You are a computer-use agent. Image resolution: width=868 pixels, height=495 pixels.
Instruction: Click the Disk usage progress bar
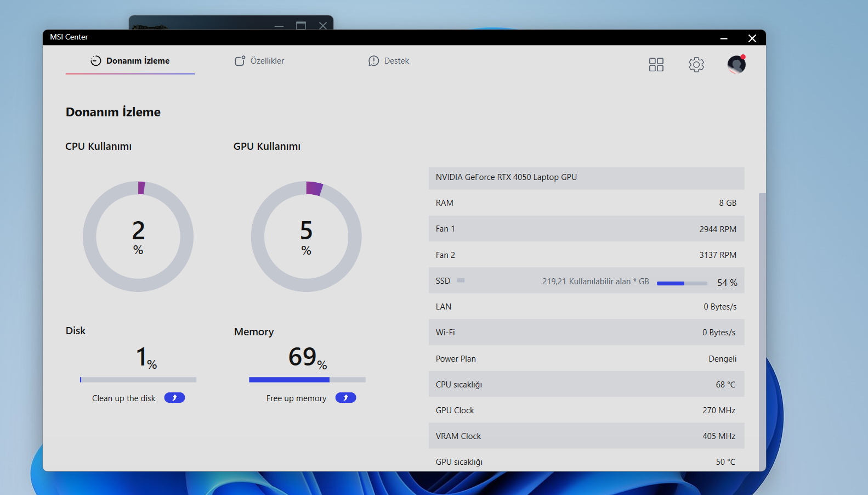(138, 380)
